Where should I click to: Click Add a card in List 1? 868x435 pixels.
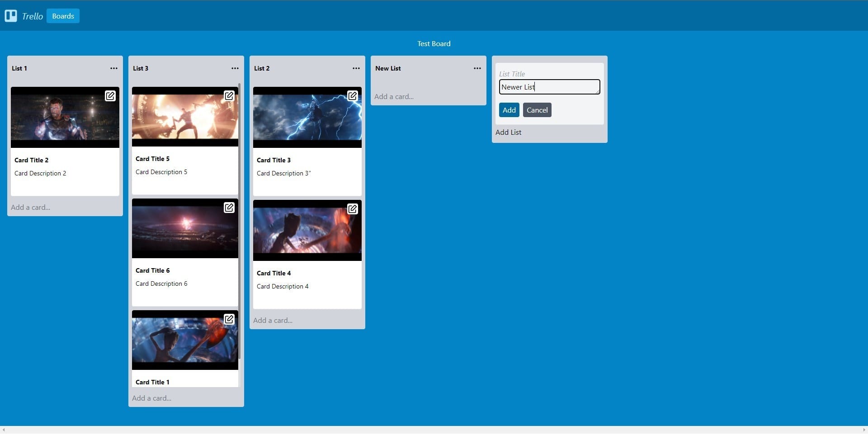[31, 207]
